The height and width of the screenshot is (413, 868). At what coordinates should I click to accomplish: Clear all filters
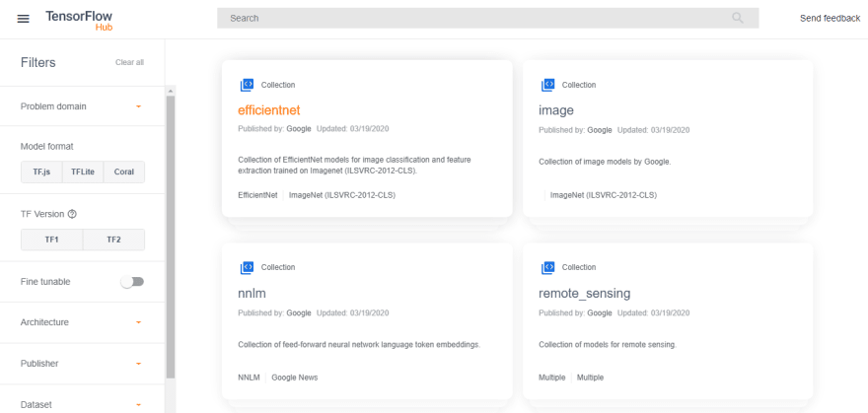(x=129, y=62)
